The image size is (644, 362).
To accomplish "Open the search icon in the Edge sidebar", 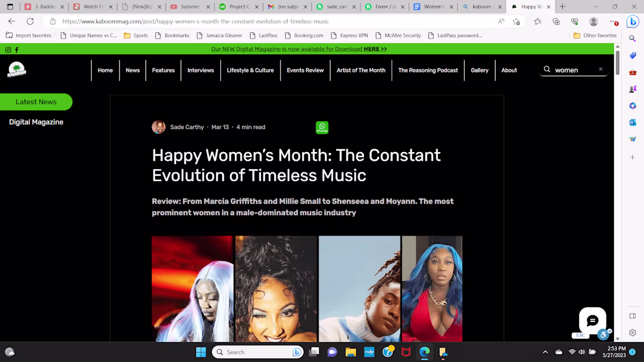I will click(x=632, y=39).
